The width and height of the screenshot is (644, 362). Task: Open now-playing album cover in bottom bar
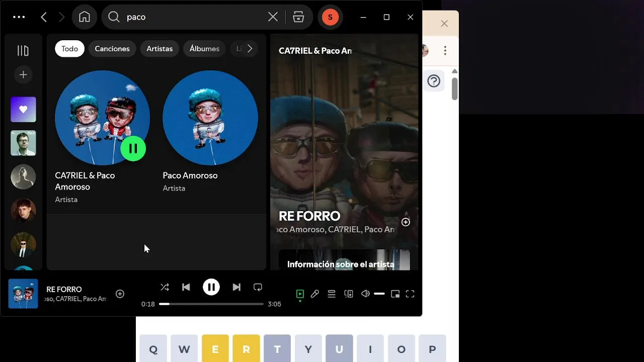pos(23,294)
